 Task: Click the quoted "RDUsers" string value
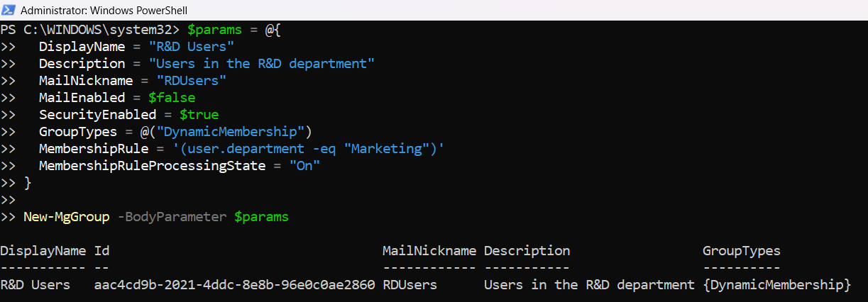point(192,81)
